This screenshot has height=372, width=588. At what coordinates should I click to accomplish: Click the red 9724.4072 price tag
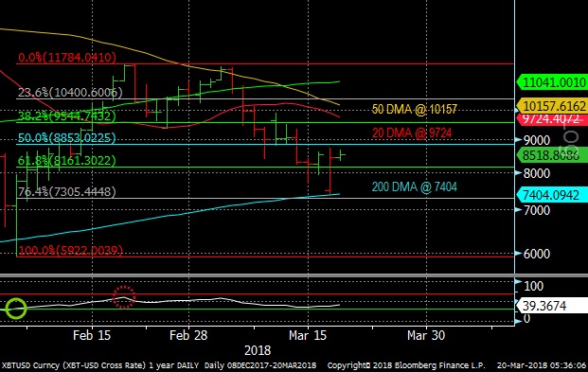coord(552,119)
